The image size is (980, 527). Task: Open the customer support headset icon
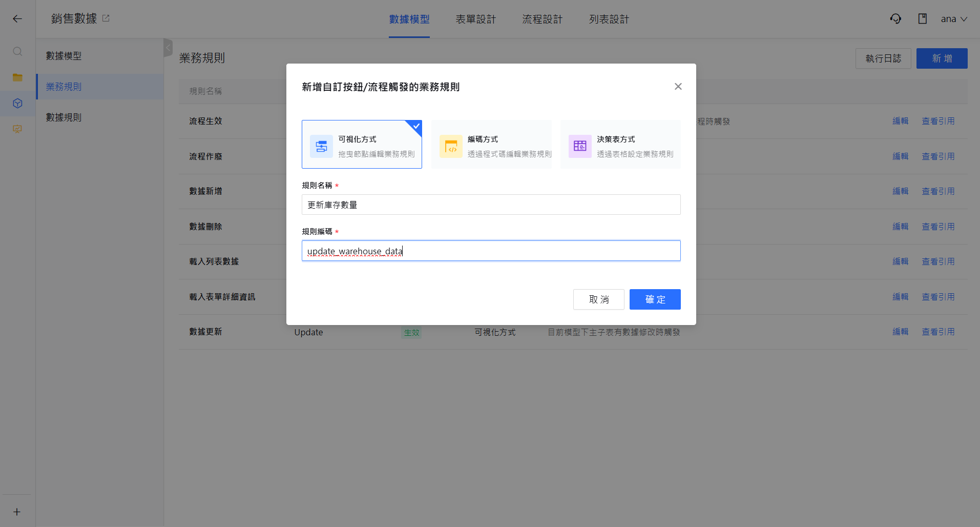tap(895, 19)
